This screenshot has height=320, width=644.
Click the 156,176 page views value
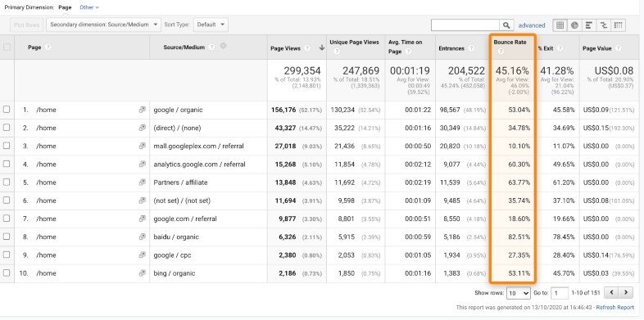pyautogui.click(x=283, y=110)
